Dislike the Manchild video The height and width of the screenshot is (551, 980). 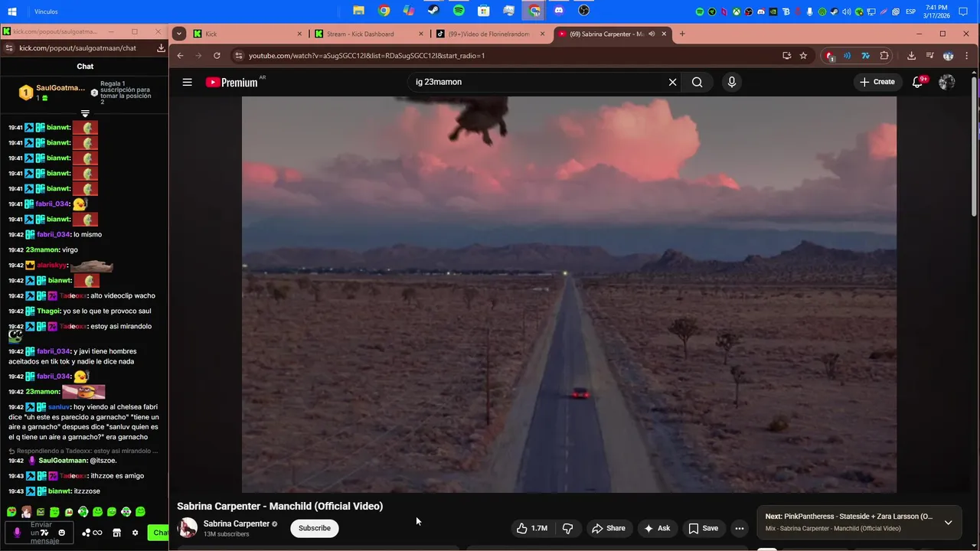coord(567,528)
